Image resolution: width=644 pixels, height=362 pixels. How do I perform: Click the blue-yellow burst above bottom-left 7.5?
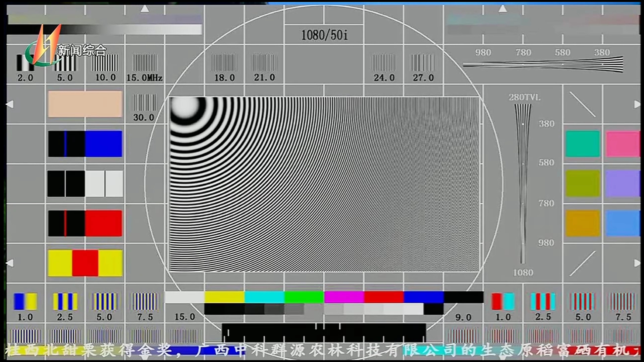click(145, 301)
